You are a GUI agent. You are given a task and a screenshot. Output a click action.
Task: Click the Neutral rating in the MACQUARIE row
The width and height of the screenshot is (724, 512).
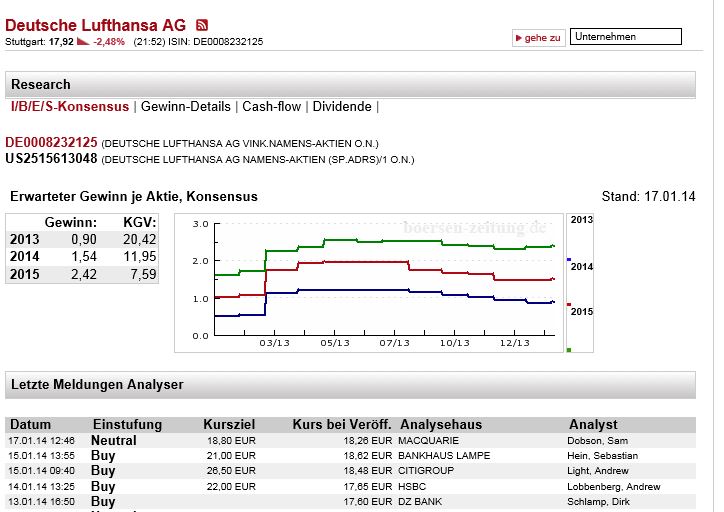click(114, 440)
